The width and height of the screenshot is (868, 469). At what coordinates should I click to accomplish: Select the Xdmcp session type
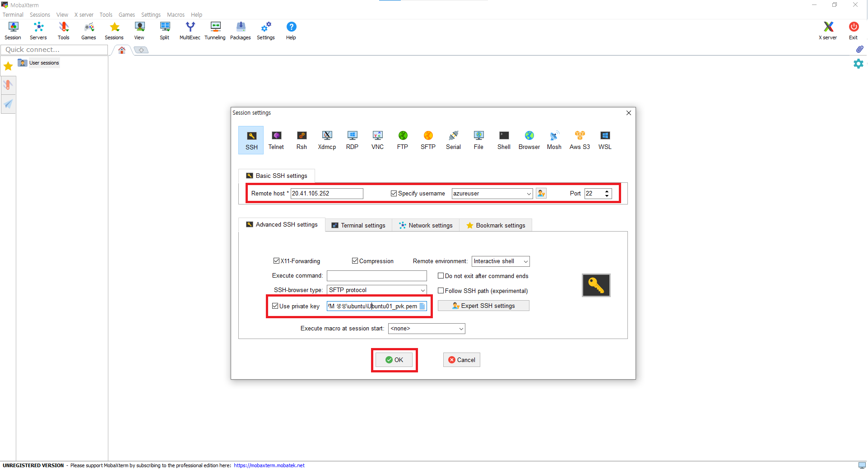[x=327, y=140]
